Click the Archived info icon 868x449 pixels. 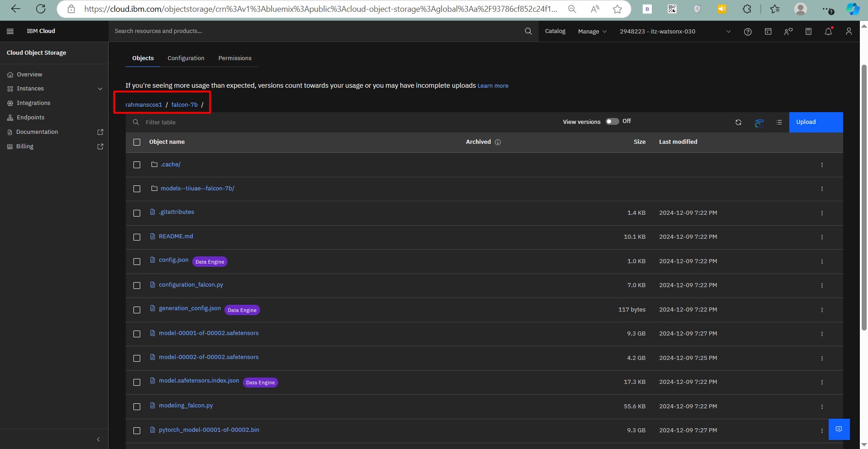click(x=498, y=142)
